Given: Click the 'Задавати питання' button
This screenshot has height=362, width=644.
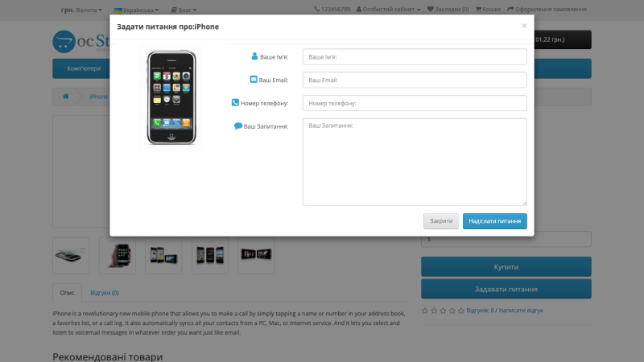Looking at the screenshot, I should coord(506,289).
